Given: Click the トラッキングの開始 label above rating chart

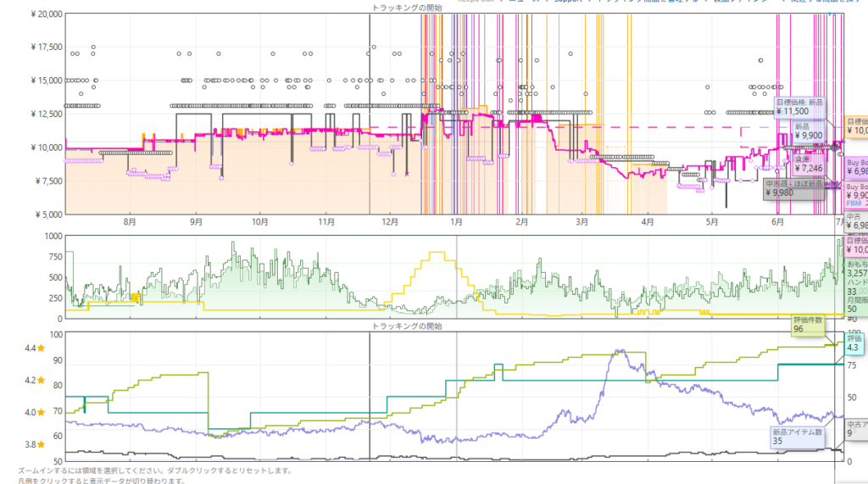Looking at the screenshot, I should pyautogui.click(x=407, y=326).
